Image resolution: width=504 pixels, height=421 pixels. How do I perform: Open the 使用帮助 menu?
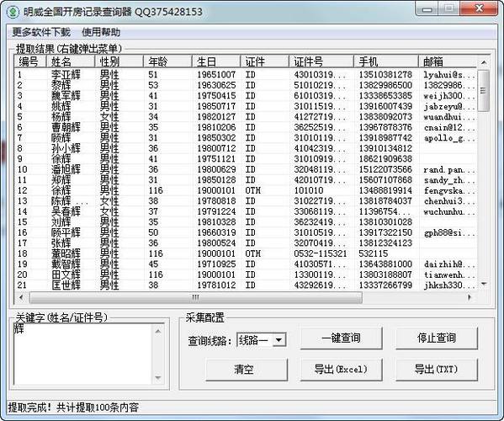[101, 32]
